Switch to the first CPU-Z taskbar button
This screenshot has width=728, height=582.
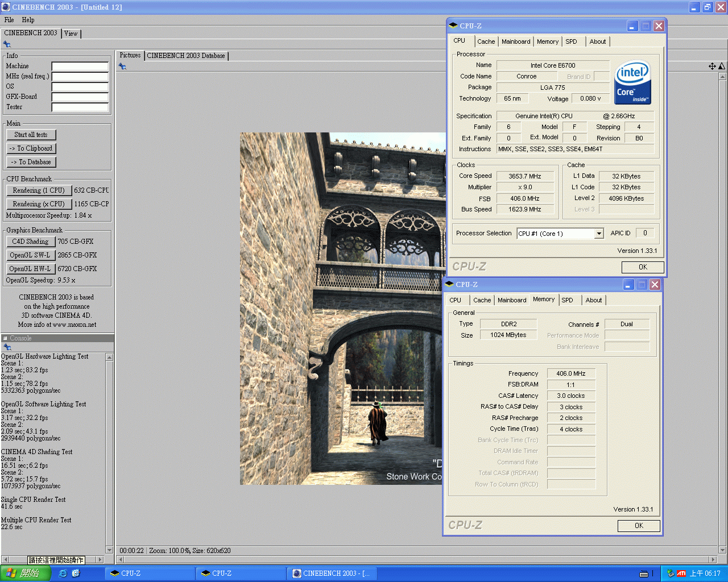click(x=150, y=573)
